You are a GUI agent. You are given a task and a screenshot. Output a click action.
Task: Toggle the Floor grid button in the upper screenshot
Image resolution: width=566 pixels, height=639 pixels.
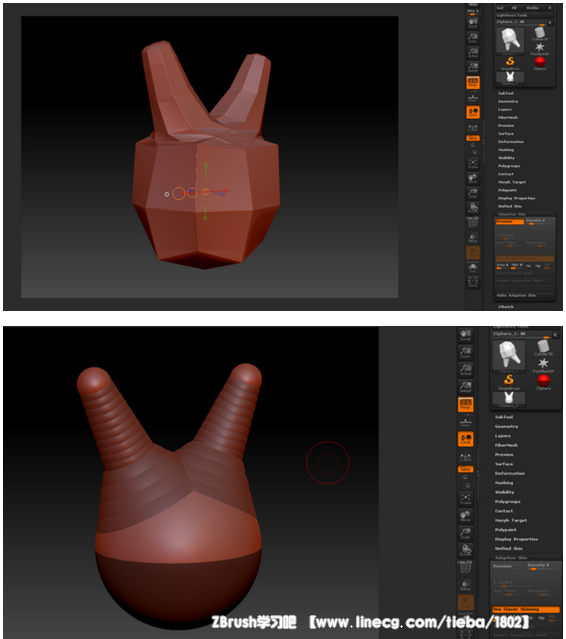(473, 98)
